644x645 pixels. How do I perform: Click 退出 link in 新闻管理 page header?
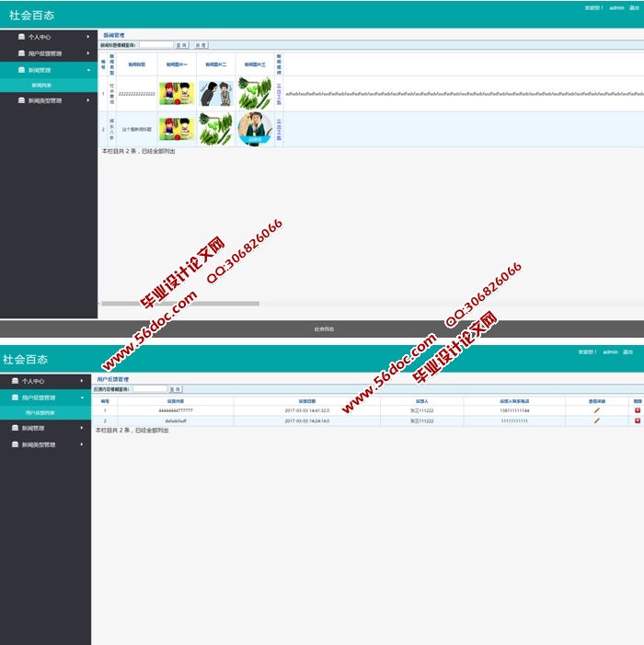coord(634,7)
